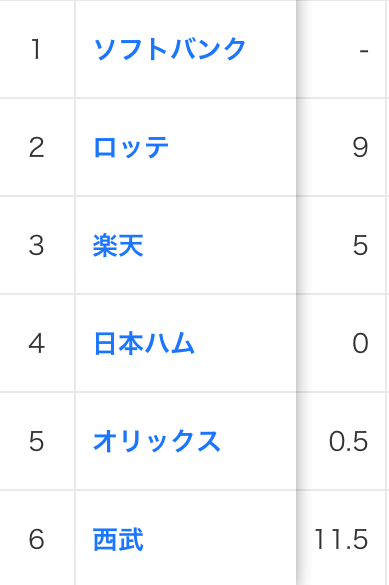Click the dash value in ソフトバンク row
The height and width of the screenshot is (585, 389).
point(364,50)
